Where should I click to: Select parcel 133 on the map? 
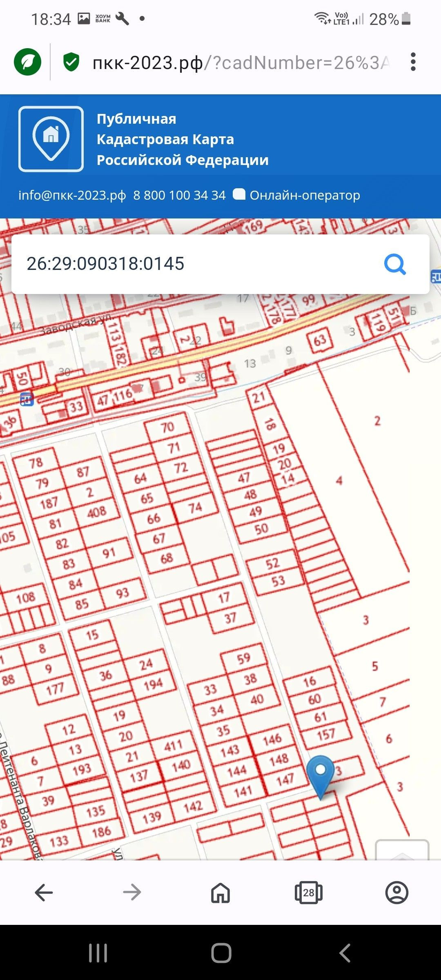click(59, 841)
